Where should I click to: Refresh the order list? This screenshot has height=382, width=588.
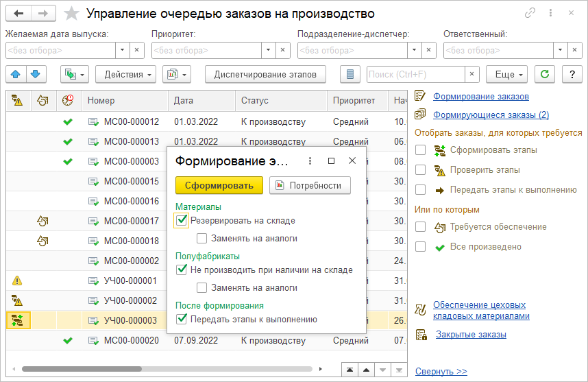545,74
